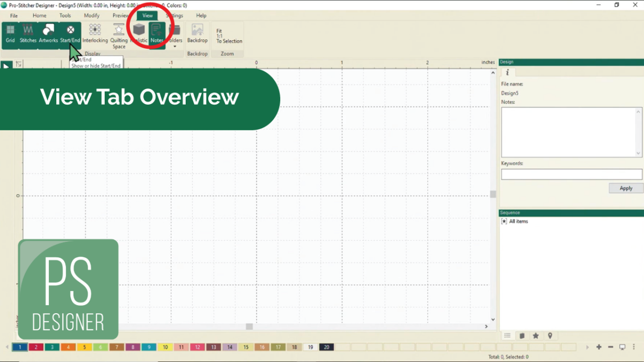Expand the All items sequence entry

pos(504,221)
